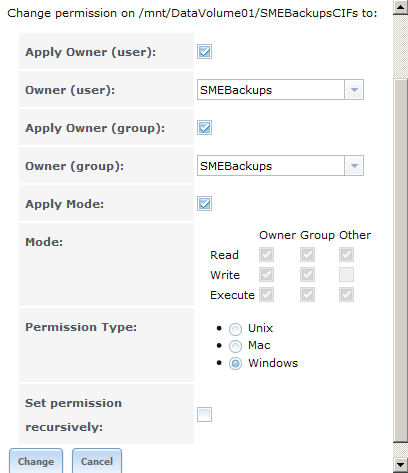The width and height of the screenshot is (408, 473).
Task: Click the Change button
Action: pos(36,461)
